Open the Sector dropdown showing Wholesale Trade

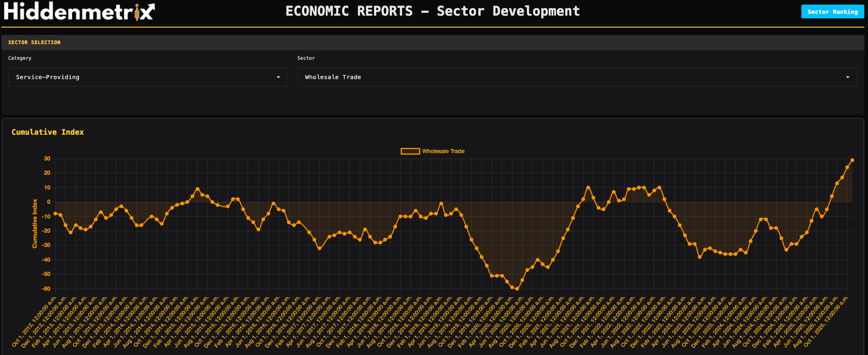[577, 77]
